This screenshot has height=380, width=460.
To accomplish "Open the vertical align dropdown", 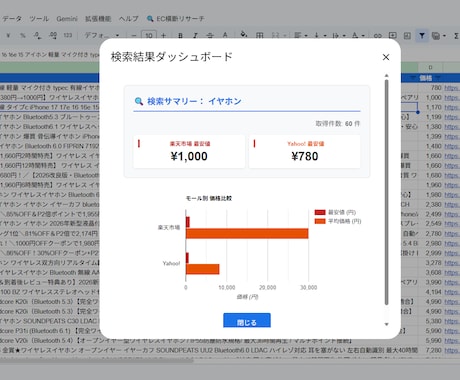I will 320,35.
